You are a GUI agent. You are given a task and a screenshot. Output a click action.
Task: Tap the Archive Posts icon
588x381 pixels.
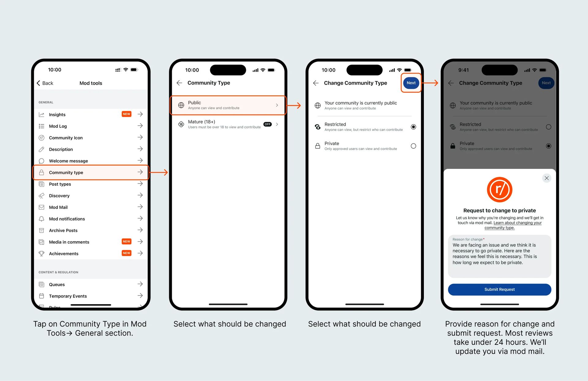[x=43, y=230]
